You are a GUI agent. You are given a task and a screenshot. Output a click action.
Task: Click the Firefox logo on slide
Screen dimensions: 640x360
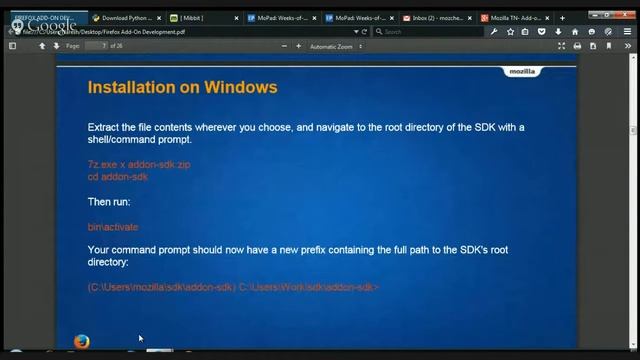coord(82,342)
